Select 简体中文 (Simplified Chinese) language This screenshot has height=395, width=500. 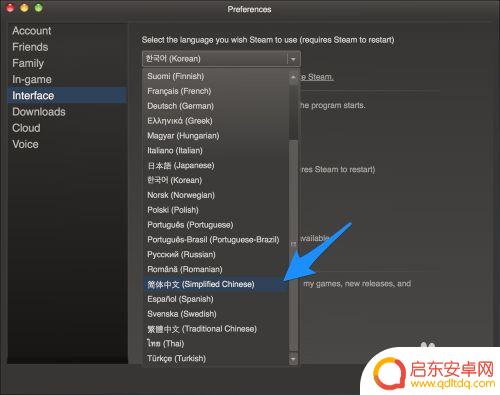(x=216, y=284)
